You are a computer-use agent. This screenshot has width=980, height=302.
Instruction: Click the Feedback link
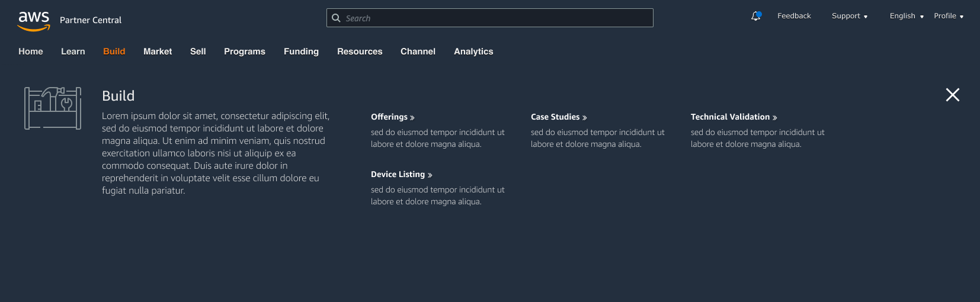[794, 16]
